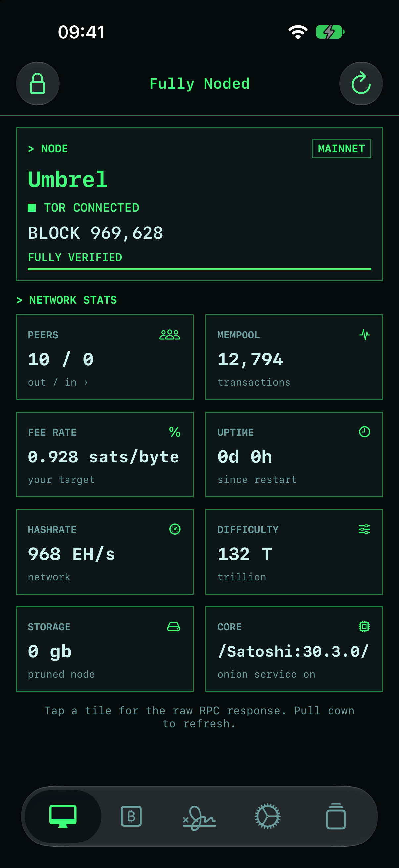Tap the 'network' hashrate caption
This screenshot has height=868, width=399.
click(x=49, y=577)
